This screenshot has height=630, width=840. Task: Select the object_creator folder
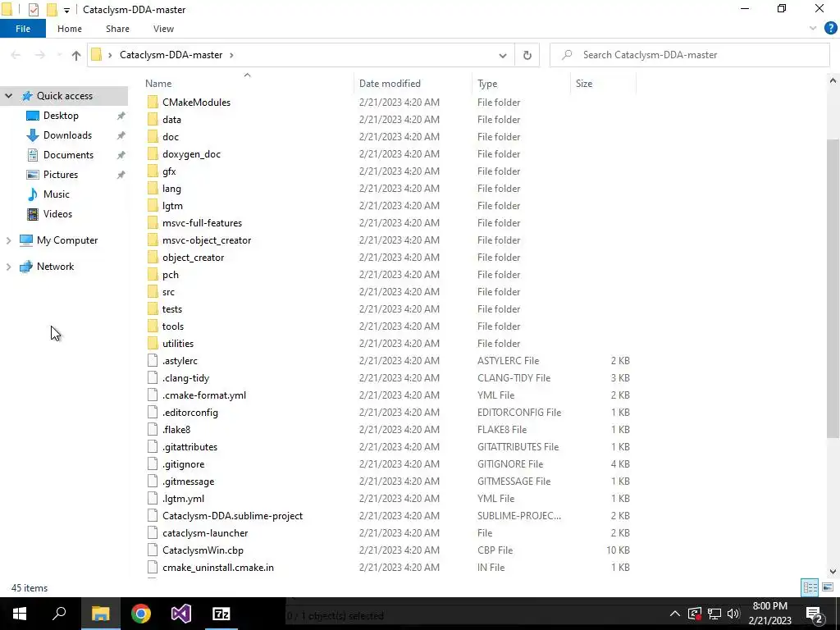pos(193,258)
